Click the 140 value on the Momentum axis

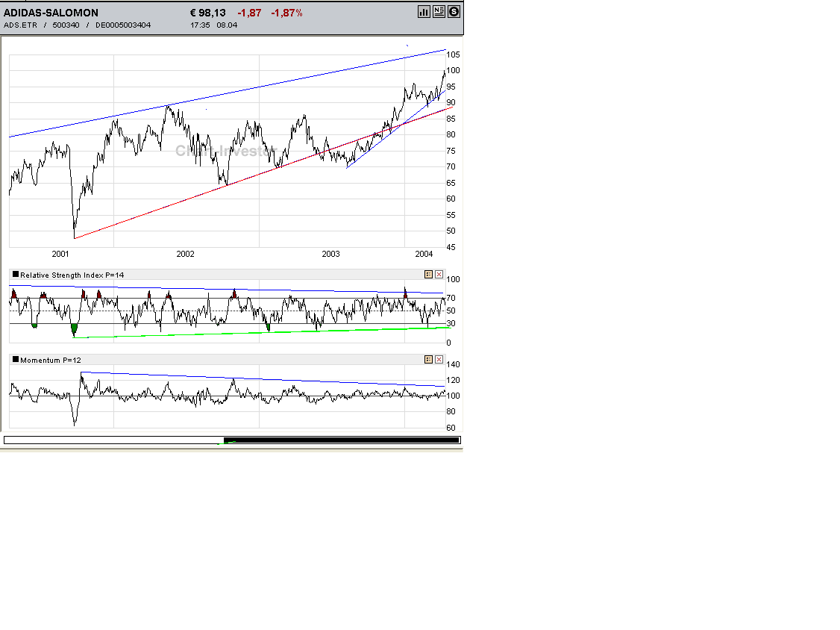pos(453,364)
